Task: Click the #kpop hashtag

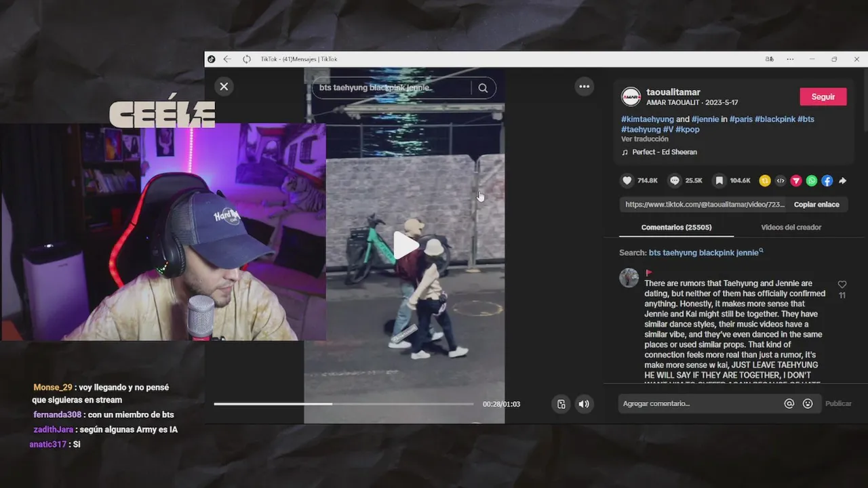Action: tap(688, 129)
